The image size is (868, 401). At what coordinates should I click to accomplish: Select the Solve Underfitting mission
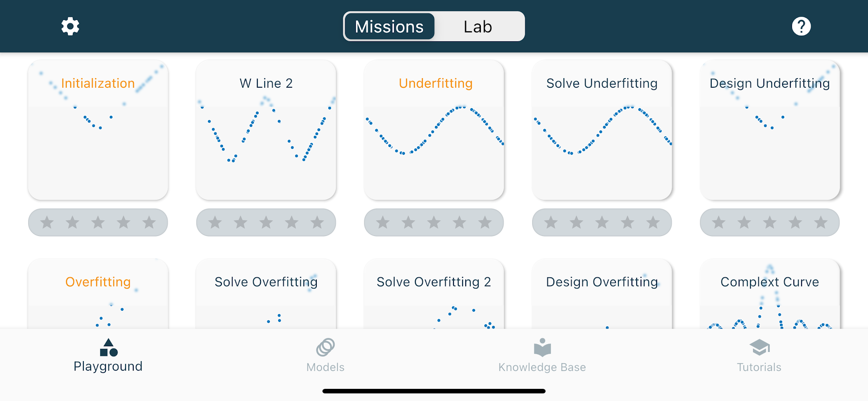(x=602, y=130)
